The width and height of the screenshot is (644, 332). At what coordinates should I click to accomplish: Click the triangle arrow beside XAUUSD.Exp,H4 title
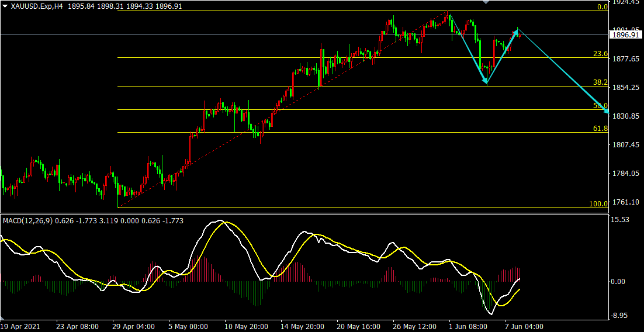coord(5,6)
